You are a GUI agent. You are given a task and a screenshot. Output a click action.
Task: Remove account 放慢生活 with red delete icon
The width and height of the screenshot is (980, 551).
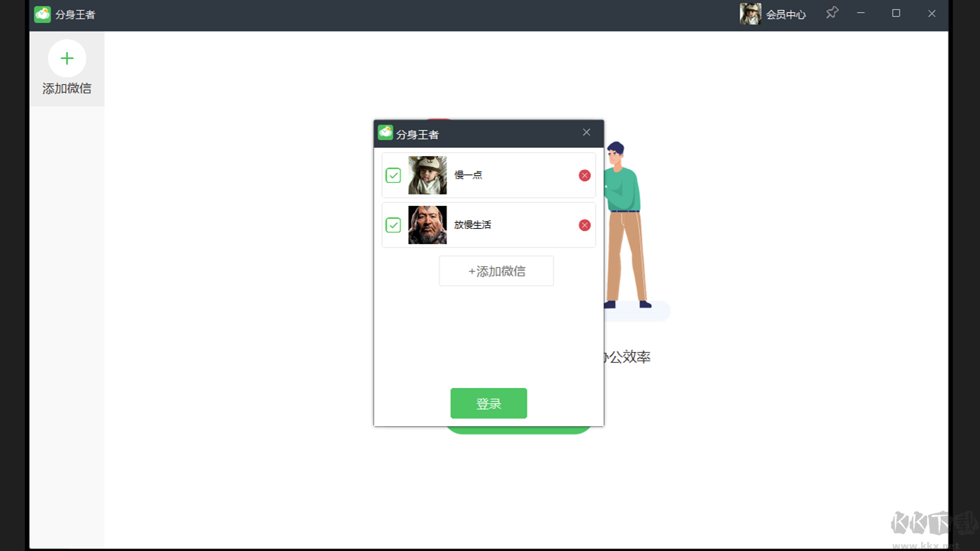(584, 225)
